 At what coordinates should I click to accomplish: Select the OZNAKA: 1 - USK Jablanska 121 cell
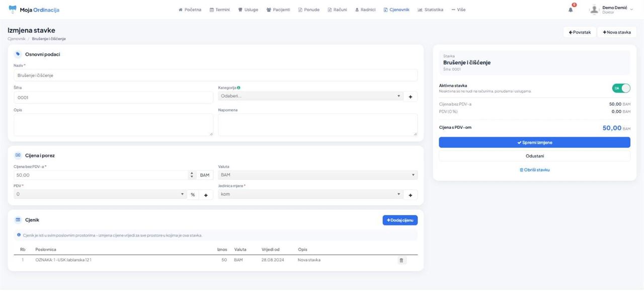pyautogui.click(x=63, y=260)
